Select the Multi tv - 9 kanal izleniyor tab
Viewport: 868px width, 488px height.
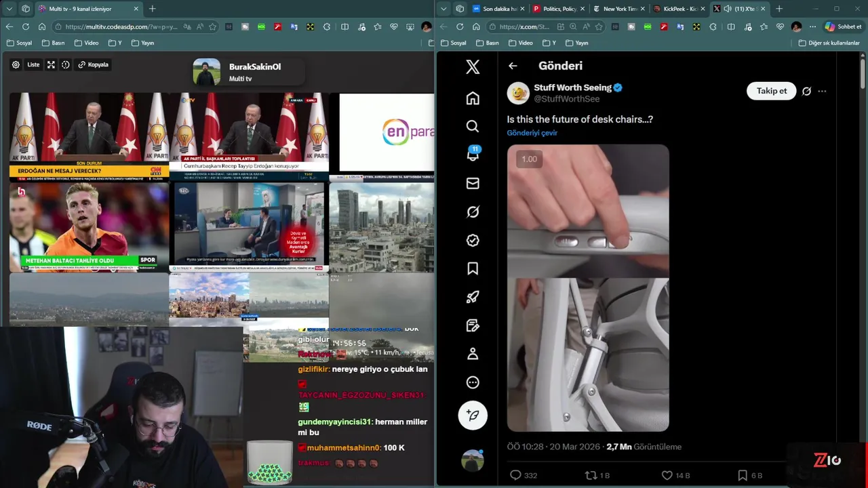click(x=88, y=9)
